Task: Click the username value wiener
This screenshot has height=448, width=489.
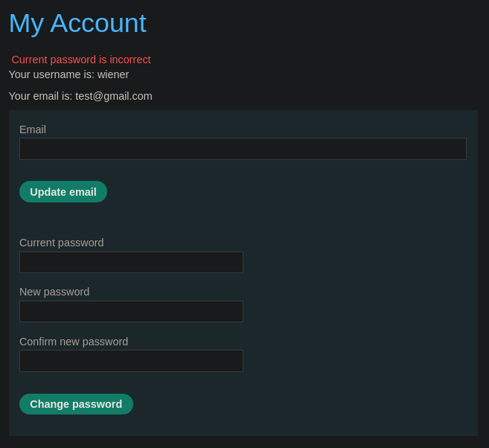Action: [113, 74]
